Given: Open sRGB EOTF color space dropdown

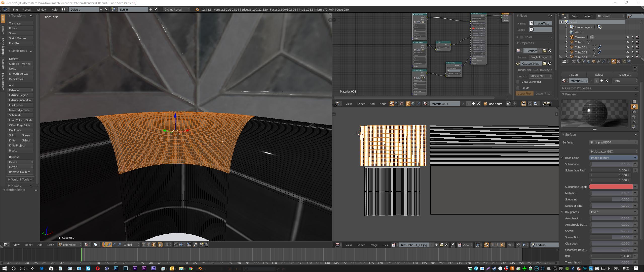Looking at the screenshot, I should [x=540, y=76].
